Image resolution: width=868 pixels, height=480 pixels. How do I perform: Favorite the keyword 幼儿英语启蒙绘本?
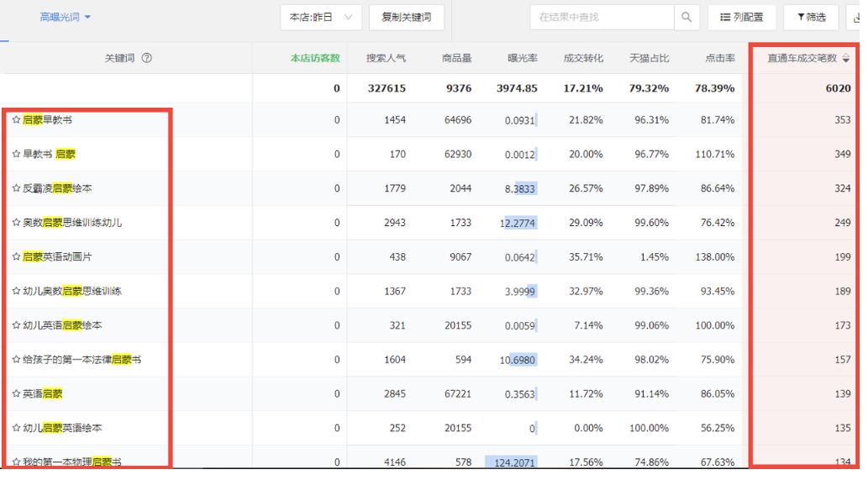16,325
